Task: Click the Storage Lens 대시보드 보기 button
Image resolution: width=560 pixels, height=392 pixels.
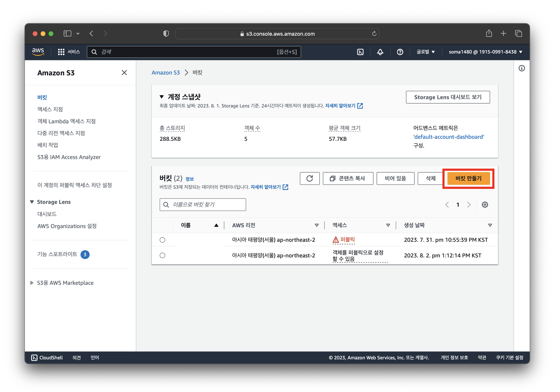Action: coord(447,97)
